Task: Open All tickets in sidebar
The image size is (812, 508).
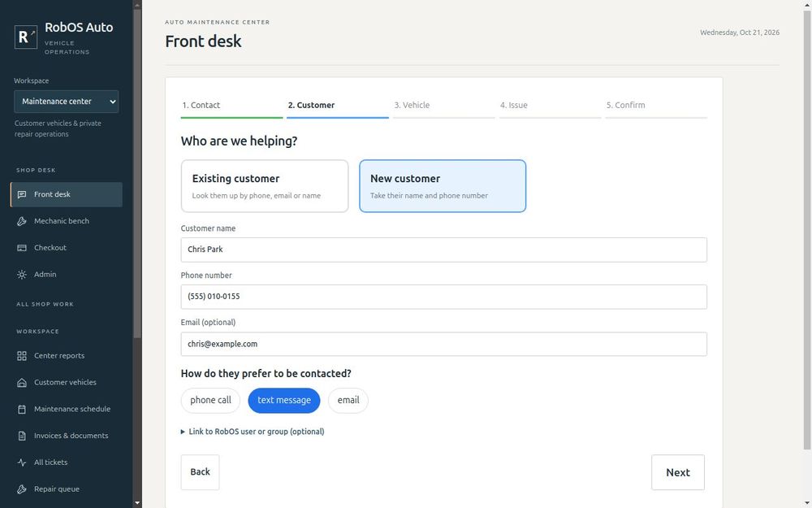Action: 67,462
